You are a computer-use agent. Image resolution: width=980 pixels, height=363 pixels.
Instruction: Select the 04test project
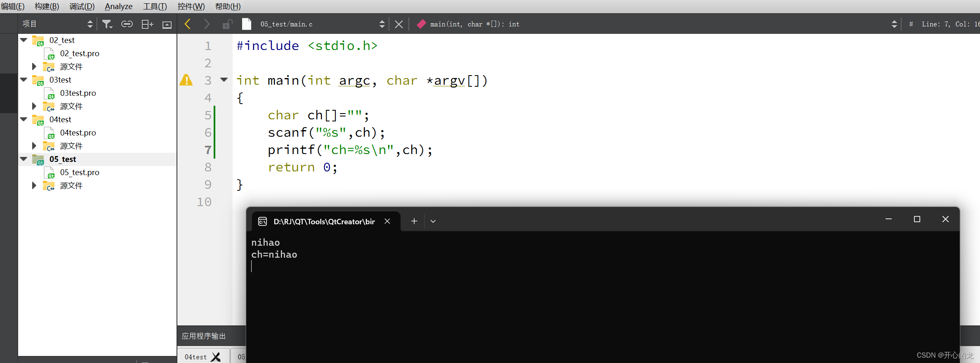click(x=60, y=119)
